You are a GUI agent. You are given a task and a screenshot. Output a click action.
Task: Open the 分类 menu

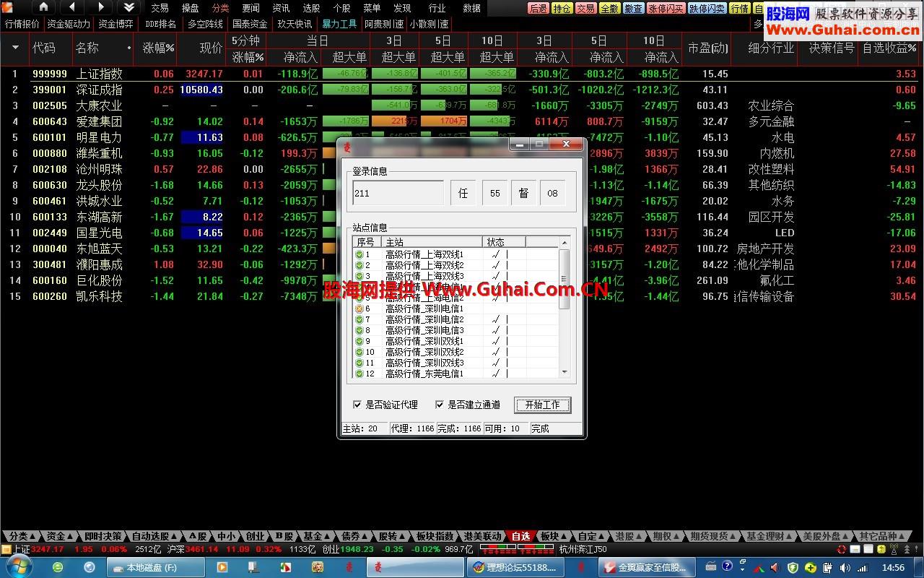click(x=220, y=8)
